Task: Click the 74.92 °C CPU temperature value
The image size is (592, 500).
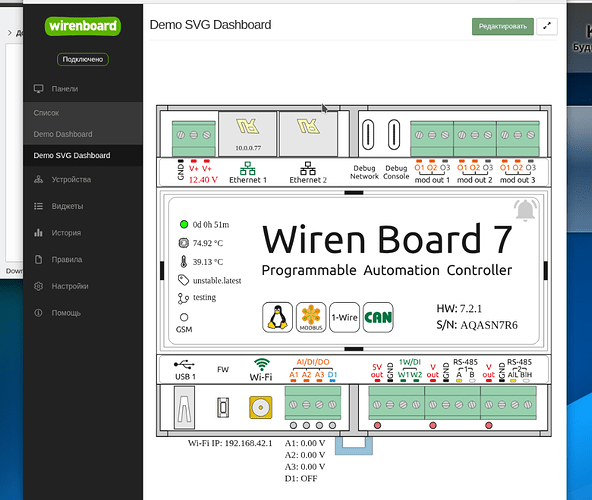Action: click(x=208, y=243)
